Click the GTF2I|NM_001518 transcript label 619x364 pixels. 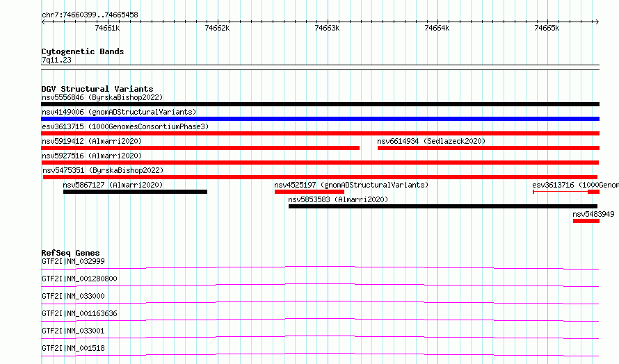coord(73,348)
